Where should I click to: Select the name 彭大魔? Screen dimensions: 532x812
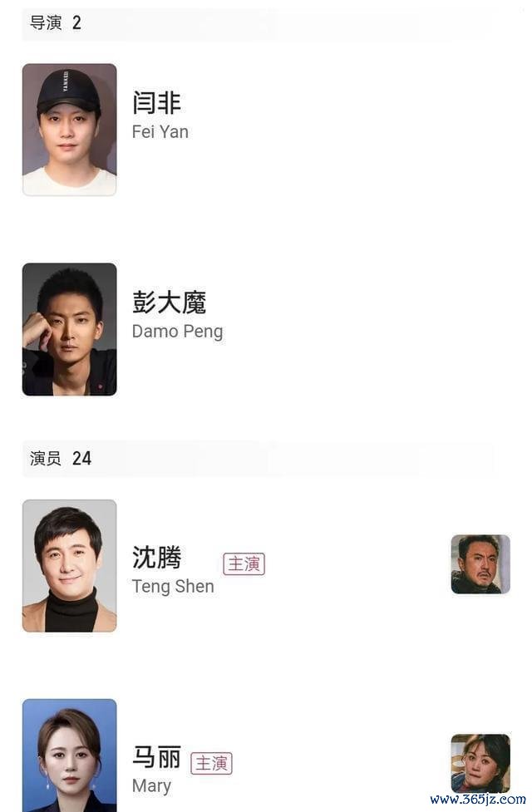point(169,302)
